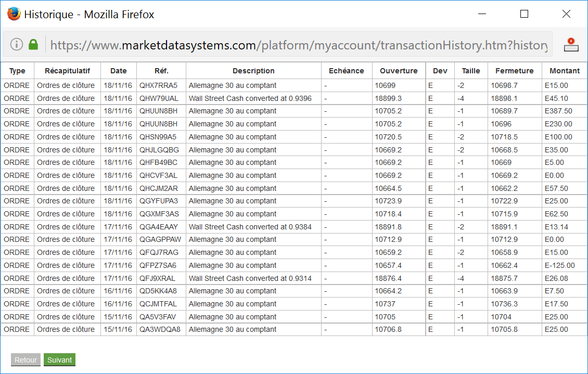Viewport: 588px width, 374px height.
Task: Select reference QHFB49BC
Action: [x=158, y=162]
